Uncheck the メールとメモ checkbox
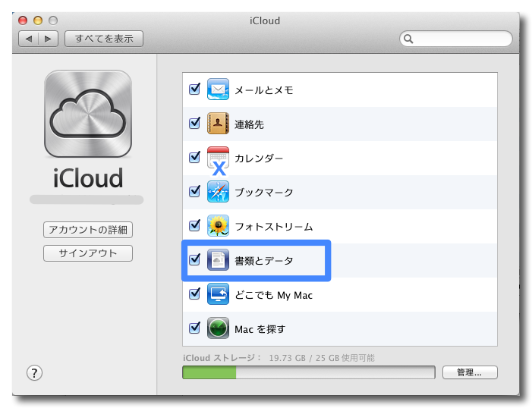The image size is (532, 408). pyautogui.click(x=194, y=89)
